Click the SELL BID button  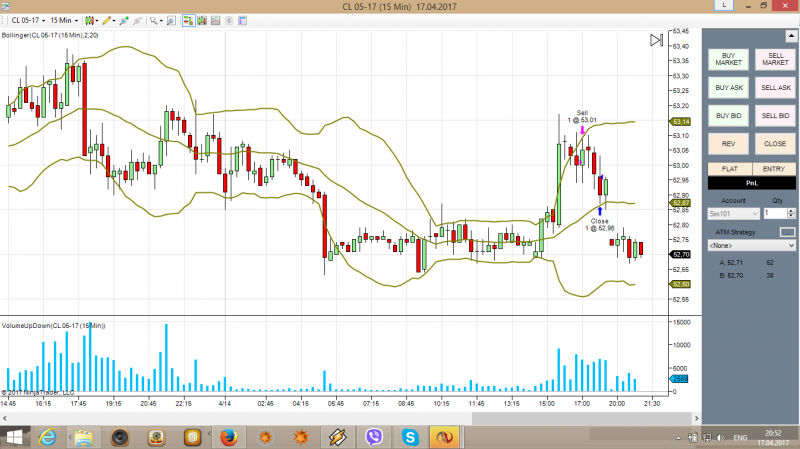pyautogui.click(x=775, y=116)
